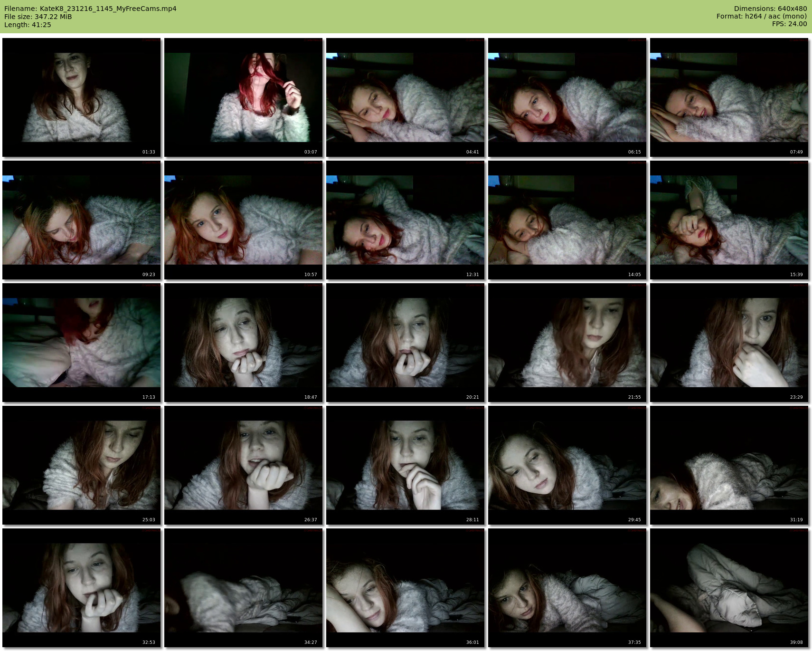Click the 07:49 frame thumbnail
Screen dimensions: 812x651
coord(729,97)
